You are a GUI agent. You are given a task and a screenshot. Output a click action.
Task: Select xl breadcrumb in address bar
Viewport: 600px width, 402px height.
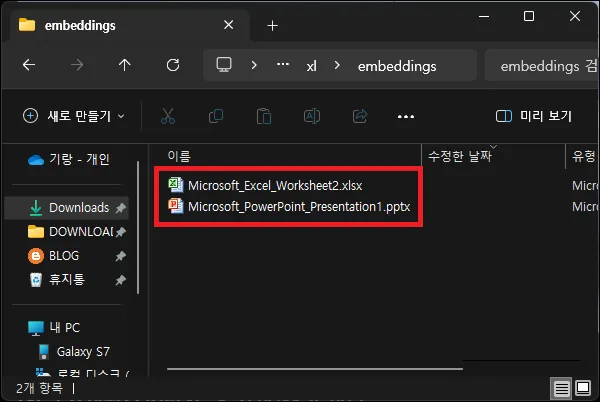311,66
